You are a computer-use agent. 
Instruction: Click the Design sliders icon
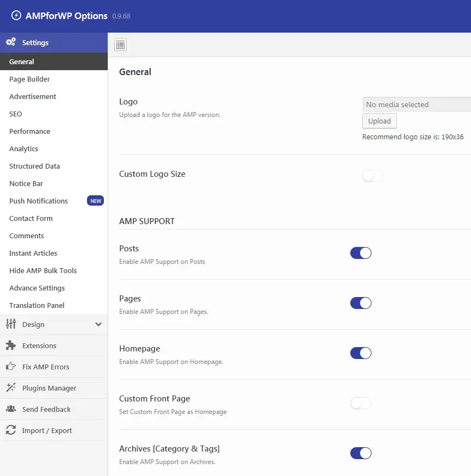11,324
